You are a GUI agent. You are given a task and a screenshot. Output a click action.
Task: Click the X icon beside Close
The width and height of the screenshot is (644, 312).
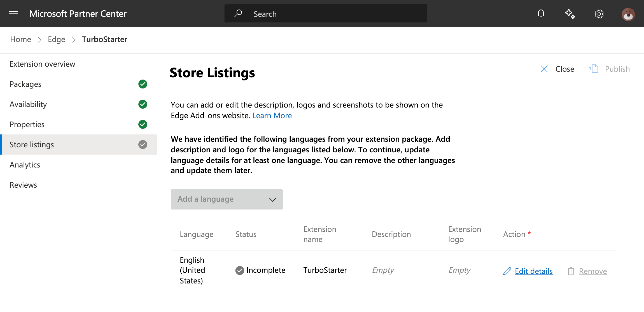tap(544, 69)
